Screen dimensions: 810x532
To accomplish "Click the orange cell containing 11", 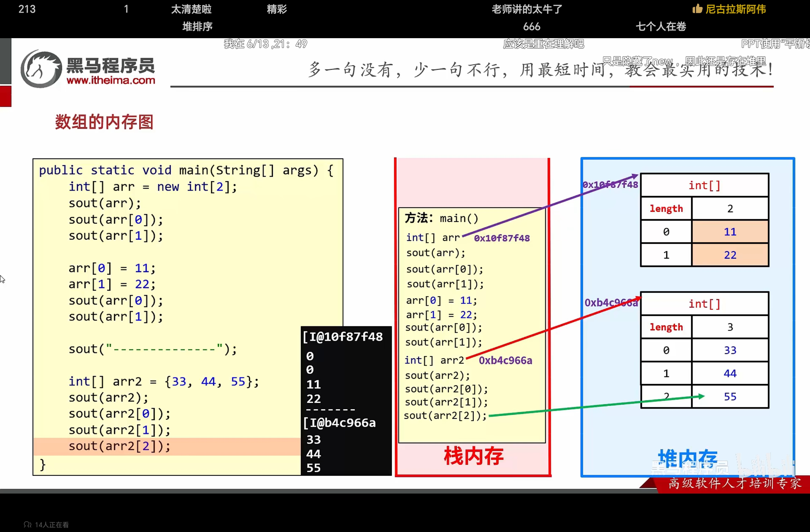I will click(730, 232).
